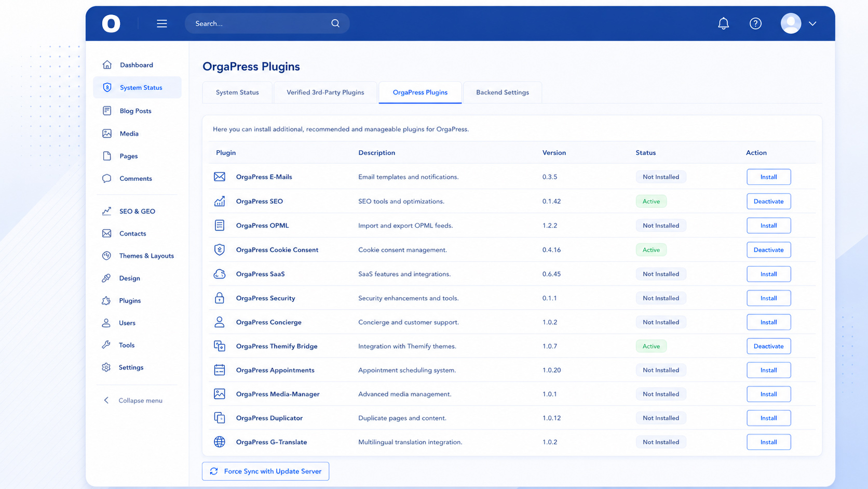
Task: Click the OrgaPress SaaS cloud icon
Action: [x=220, y=274]
